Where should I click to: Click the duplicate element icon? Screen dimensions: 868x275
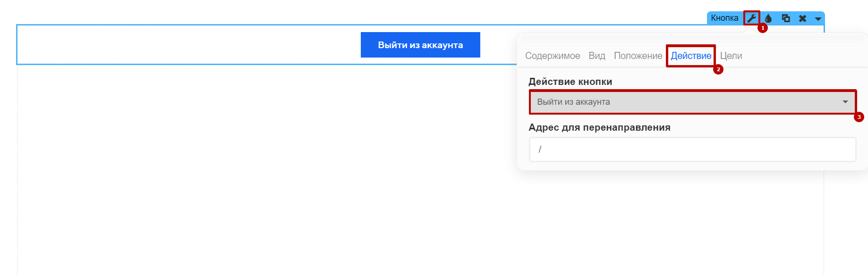pos(786,18)
